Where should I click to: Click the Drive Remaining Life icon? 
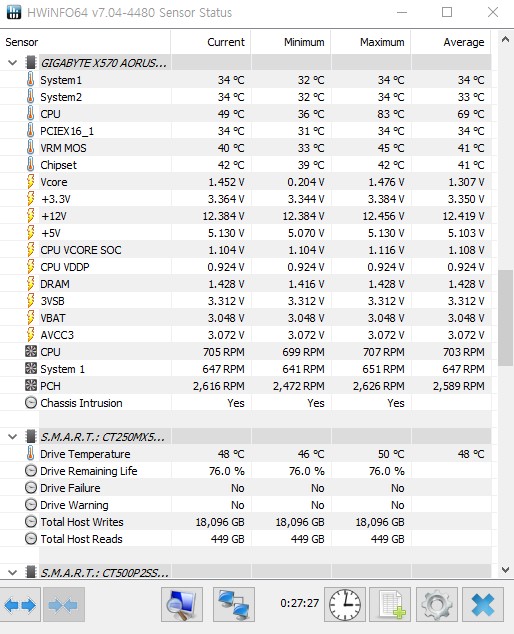[31, 471]
